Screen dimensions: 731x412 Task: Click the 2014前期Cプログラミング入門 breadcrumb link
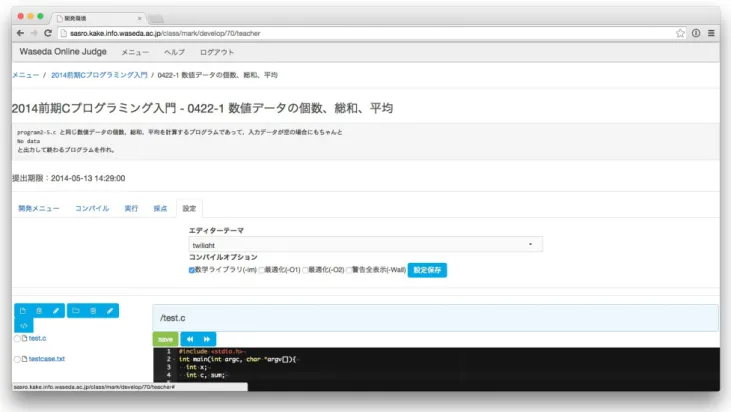coord(99,75)
